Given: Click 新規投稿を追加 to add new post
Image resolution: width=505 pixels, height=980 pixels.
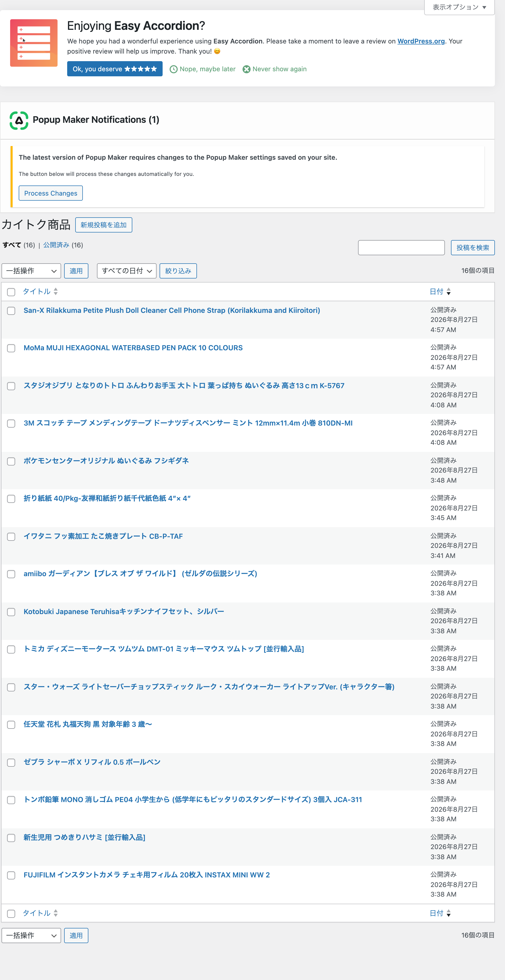Looking at the screenshot, I should tap(103, 225).
